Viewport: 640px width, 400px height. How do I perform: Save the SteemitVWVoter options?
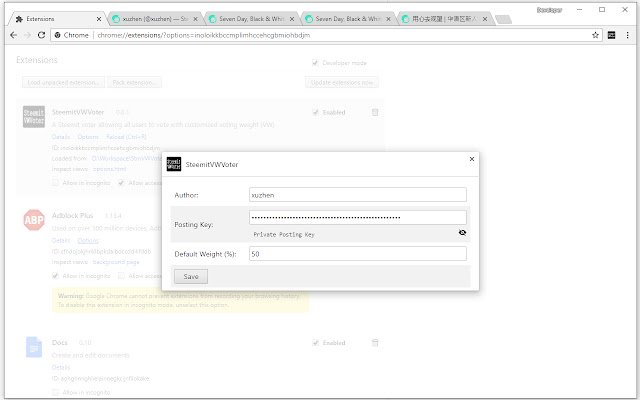[x=191, y=276]
